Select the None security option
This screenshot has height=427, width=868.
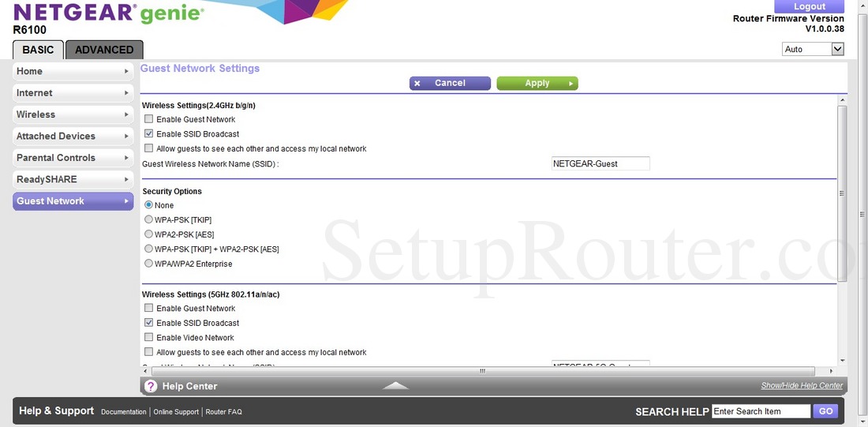tap(148, 205)
